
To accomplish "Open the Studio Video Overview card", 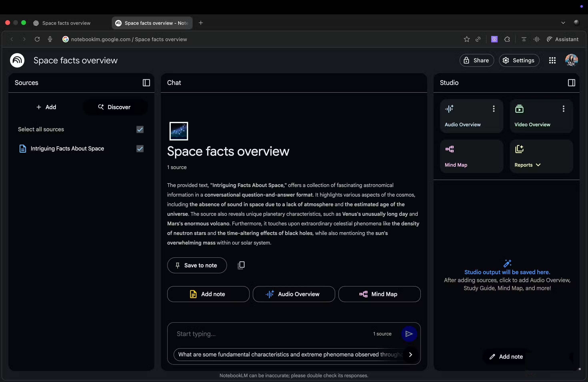I will tap(541, 116).
